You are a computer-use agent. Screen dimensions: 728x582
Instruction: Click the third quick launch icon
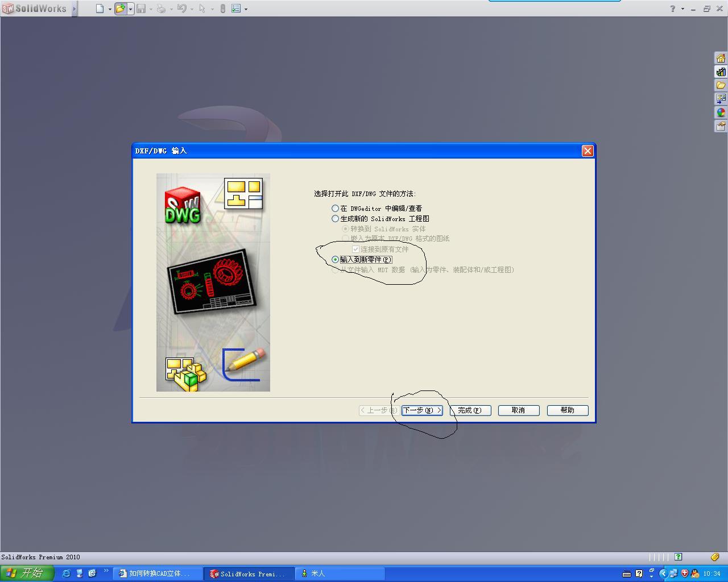point(92,573)
